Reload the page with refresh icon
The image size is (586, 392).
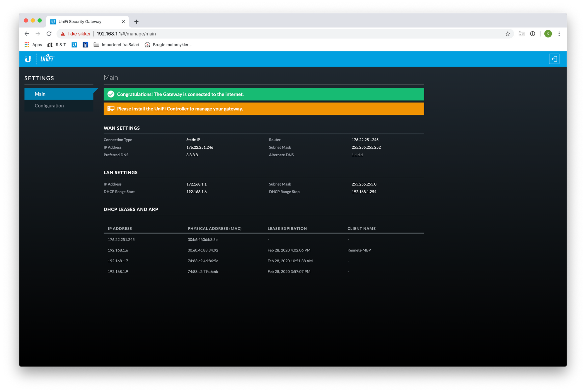[x=49, y=34]
